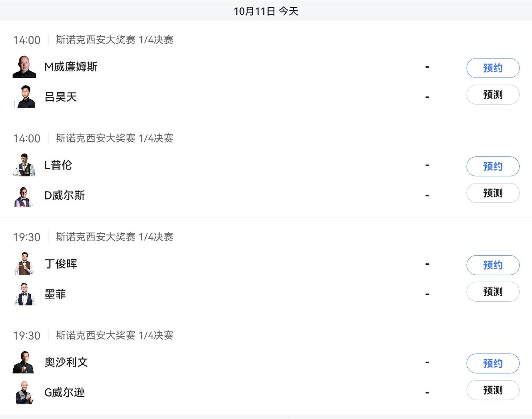Click 奥沙利文 player avatar
The image size is (532, 419).
coord(24,362)
